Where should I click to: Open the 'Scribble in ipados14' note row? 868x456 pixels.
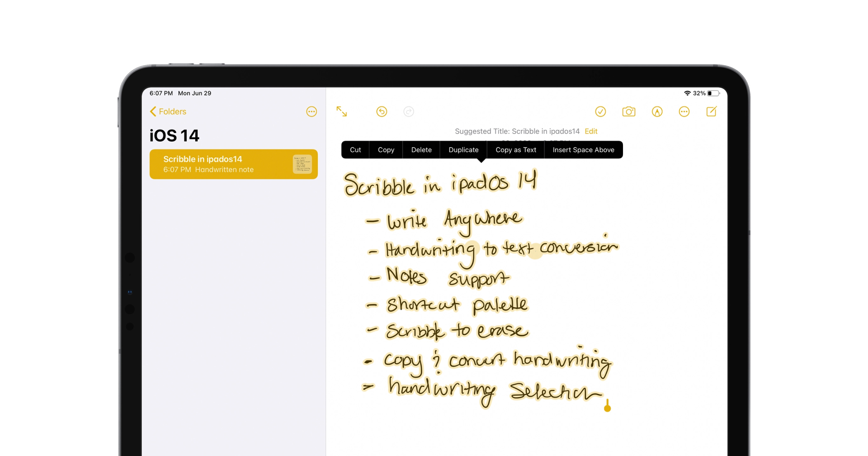[x=234, y=164]
